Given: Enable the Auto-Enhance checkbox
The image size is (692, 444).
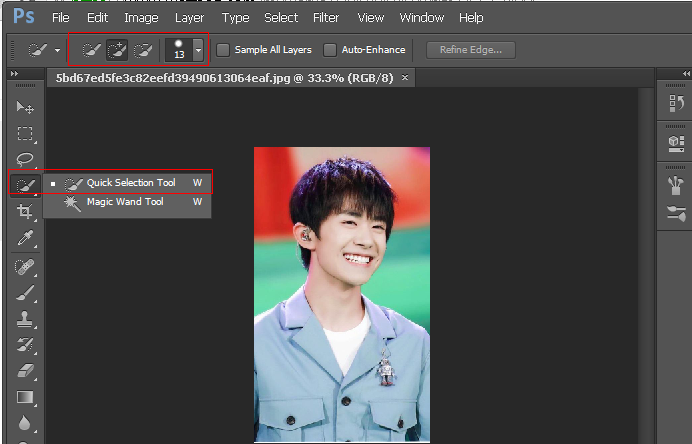Looking at the screenshot, I should click(x=330, y=50).
